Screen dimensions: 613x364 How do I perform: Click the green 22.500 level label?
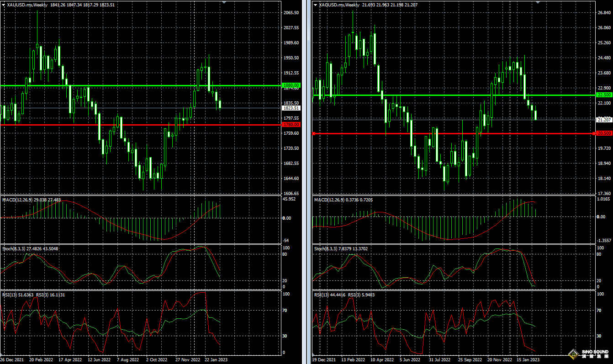pos(604,95)
